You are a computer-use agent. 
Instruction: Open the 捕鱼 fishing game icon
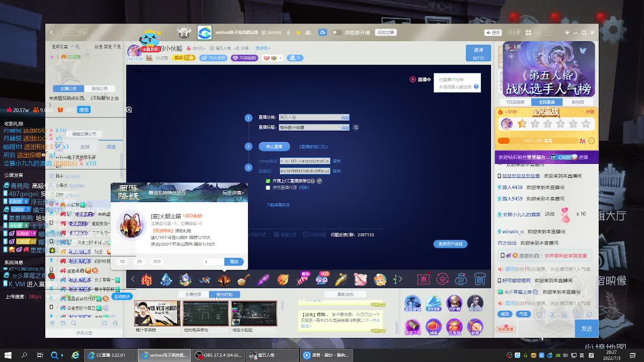pyautogui.click(x=434, y=327)
